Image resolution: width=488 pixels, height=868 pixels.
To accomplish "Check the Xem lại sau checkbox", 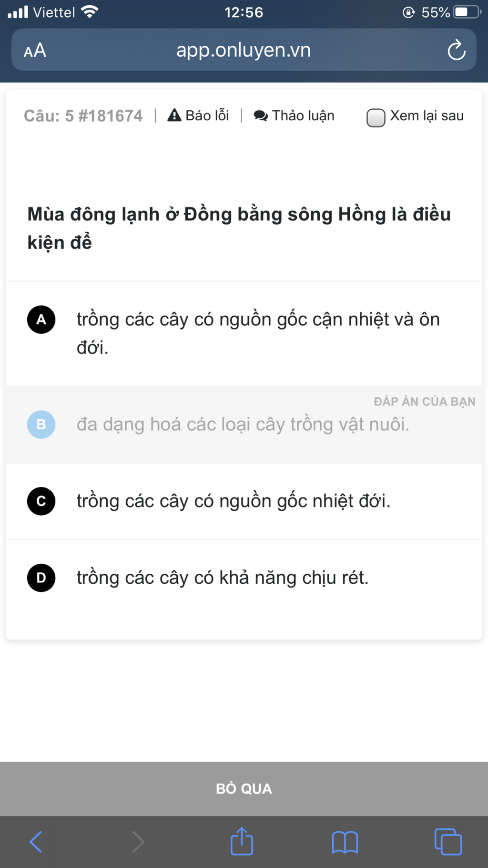I will tap(376, 117).
